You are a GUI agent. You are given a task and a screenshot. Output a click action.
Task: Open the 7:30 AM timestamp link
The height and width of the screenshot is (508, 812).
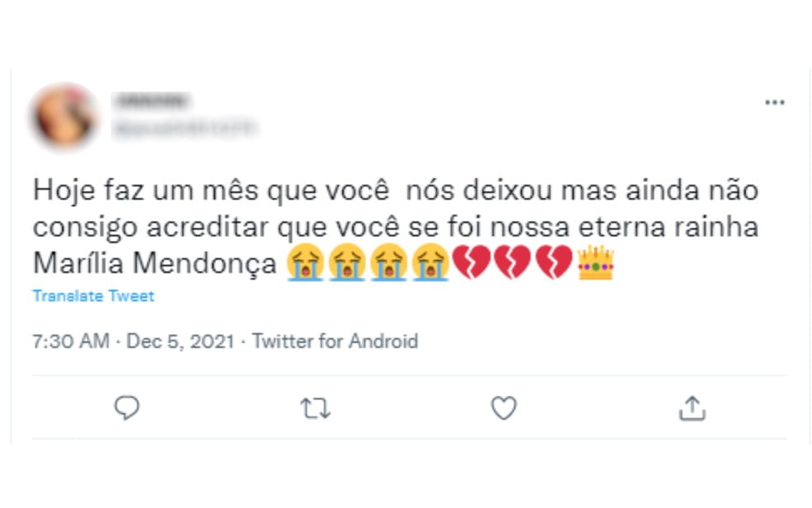point(70,341)
